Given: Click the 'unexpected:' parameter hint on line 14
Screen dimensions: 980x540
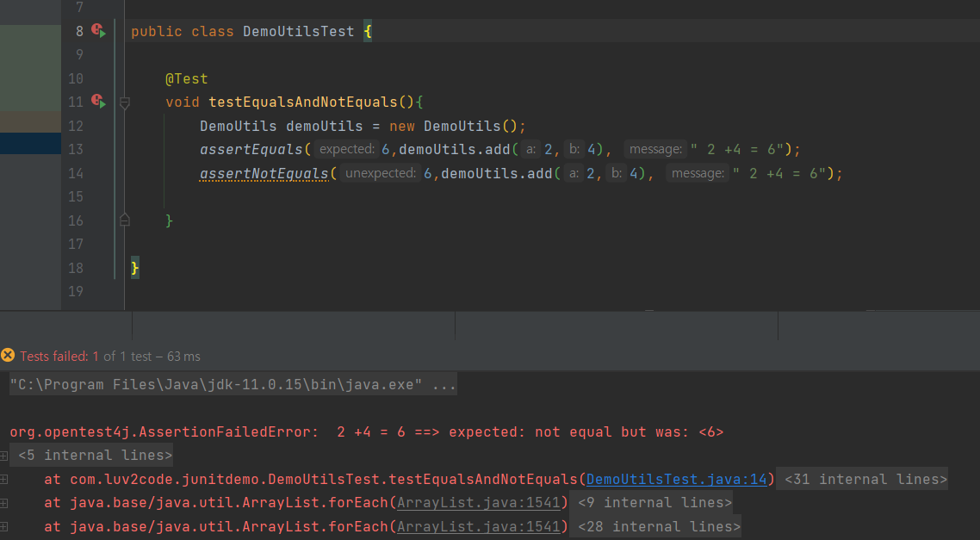Looking at the screenshot, I should (x=381, y=173).
